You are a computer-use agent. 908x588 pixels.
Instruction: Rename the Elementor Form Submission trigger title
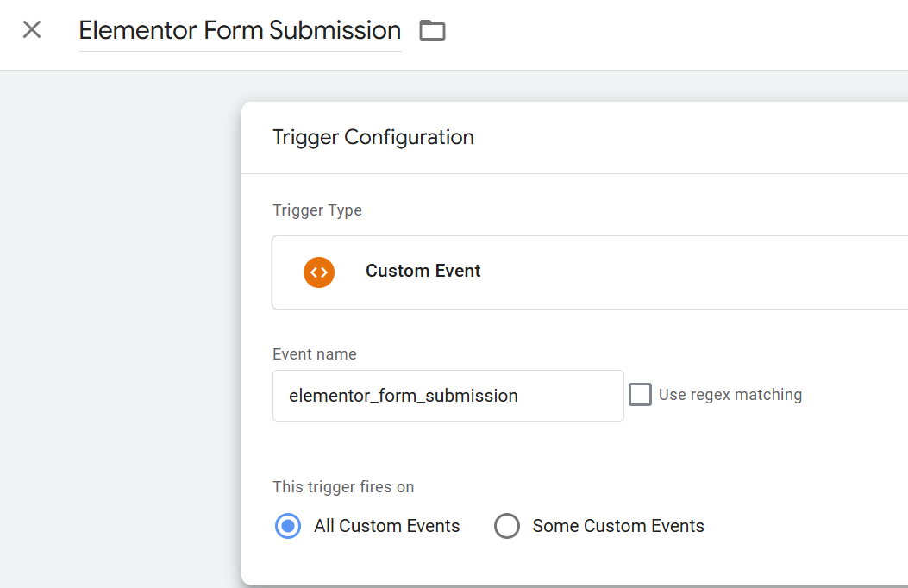click(x=240, y=29)
